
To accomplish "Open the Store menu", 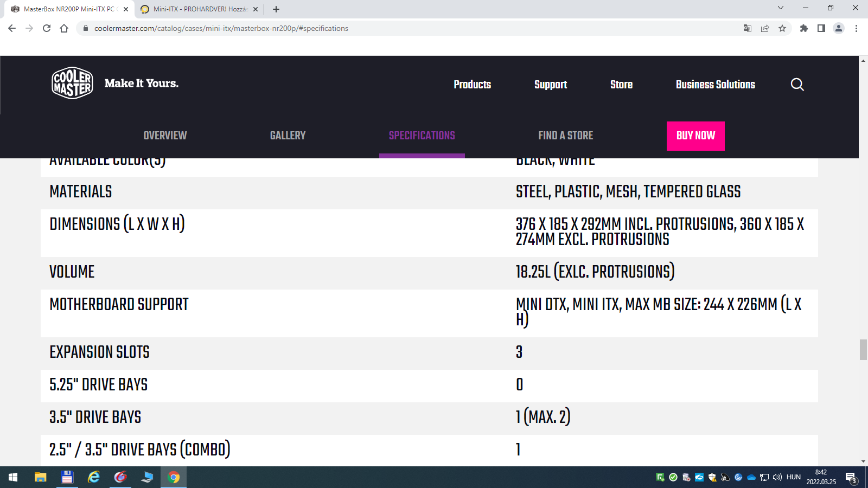I will point(621,85).
